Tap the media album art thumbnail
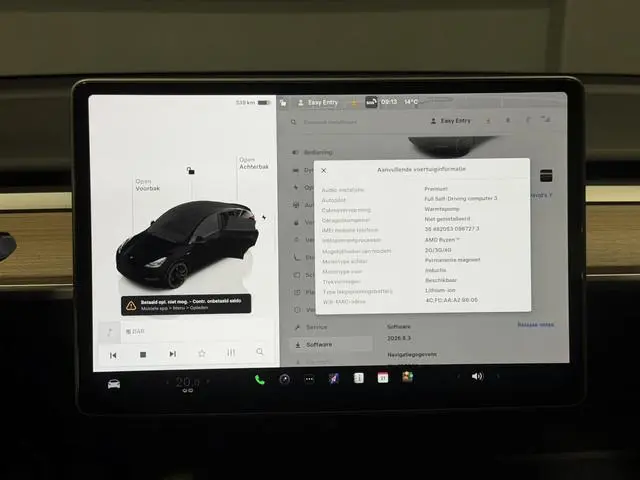Image resolution: width=640 pixels, height=480 pixels. 110,332
